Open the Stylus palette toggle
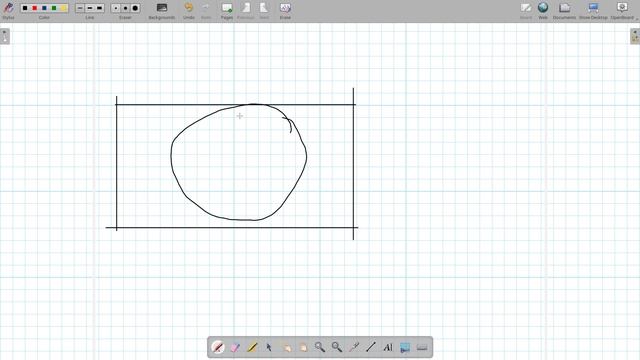This screenshot has height=360, width=640. (8, 11)
